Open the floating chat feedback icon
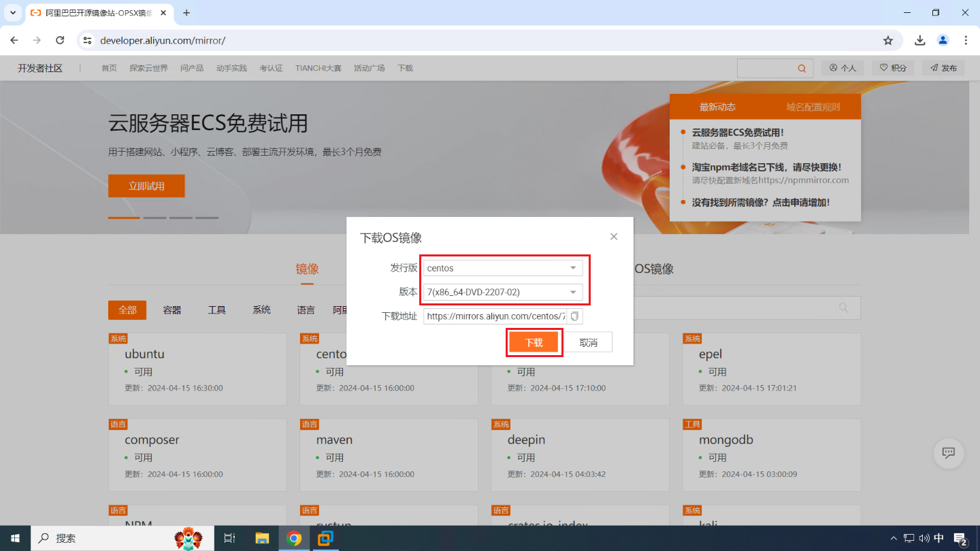980x551 pixels. point(949,453)
